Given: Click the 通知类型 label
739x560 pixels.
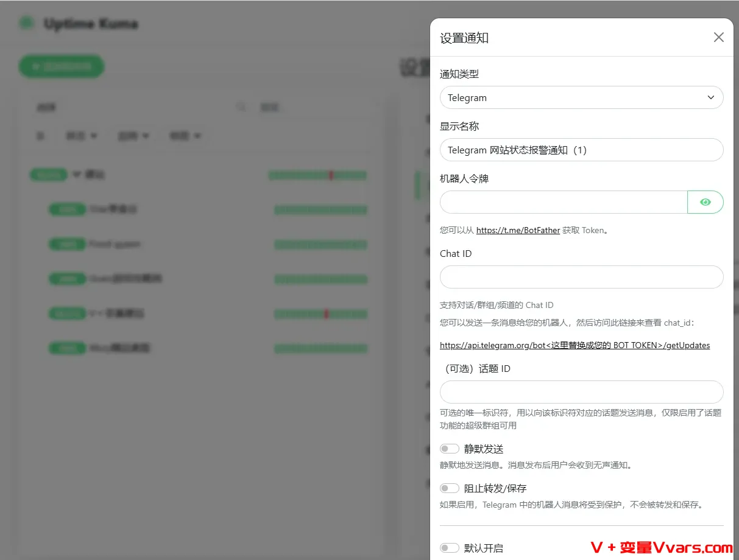Looking at the screenshot, I should [459, 74].
